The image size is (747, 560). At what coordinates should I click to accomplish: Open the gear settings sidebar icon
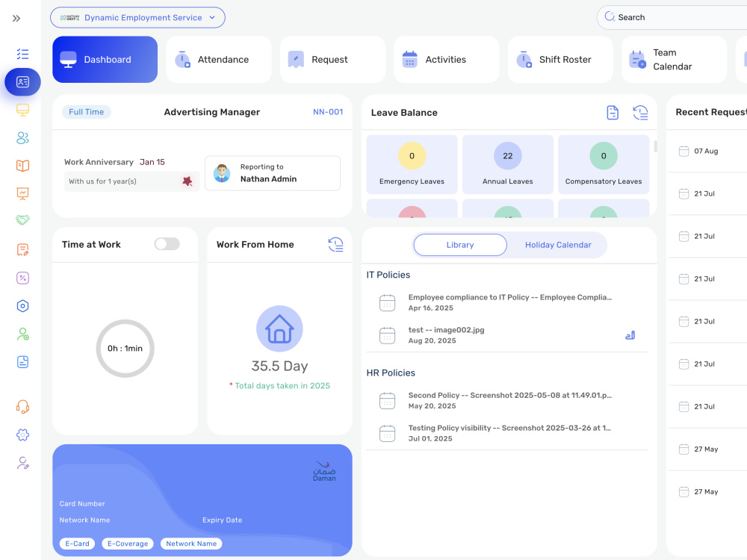point(22,435)
